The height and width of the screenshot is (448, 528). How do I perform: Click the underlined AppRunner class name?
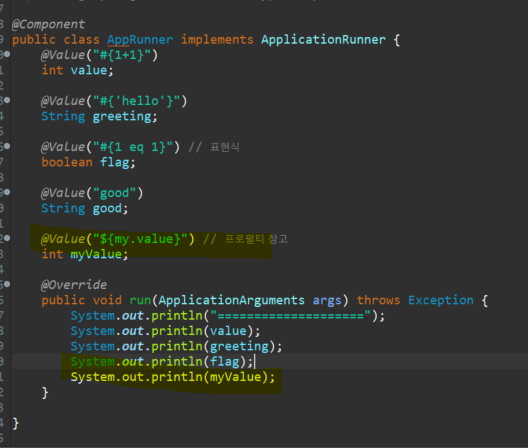click(140, 40)
